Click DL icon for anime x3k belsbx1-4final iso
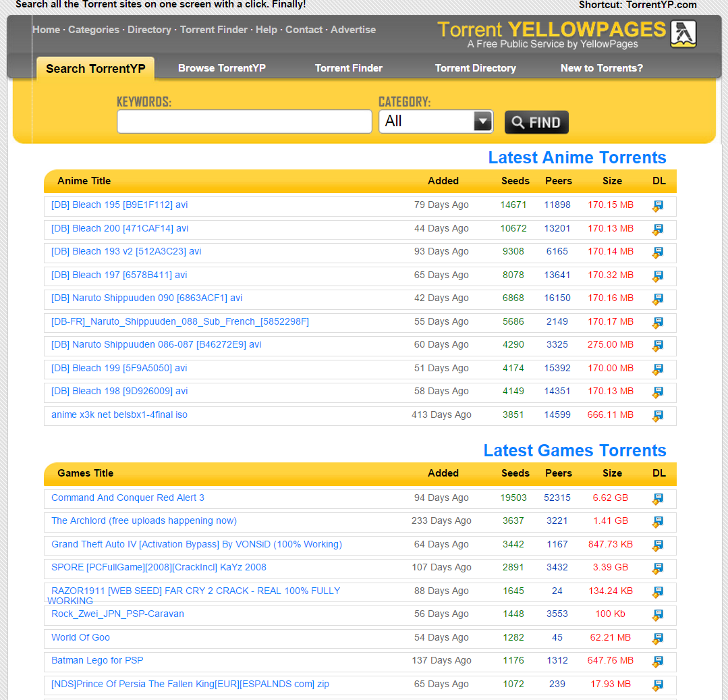728x700 pixels. click(x=658, y=416)
